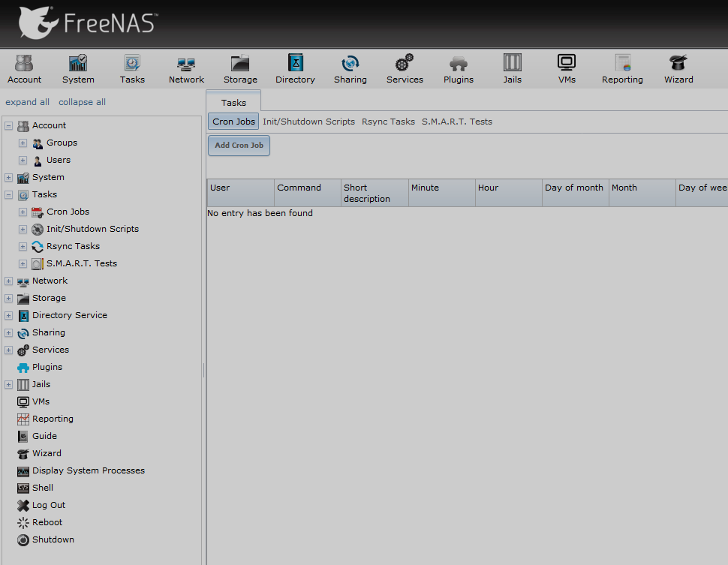Switch to the Cron Jobs subtab

pos(233,122)
